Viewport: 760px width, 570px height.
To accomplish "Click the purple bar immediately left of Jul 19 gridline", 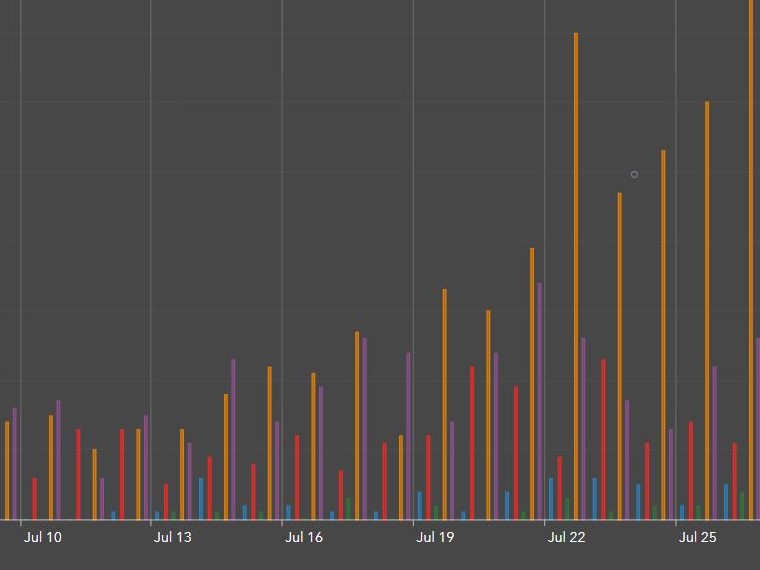I will click(x=408, y=436).
